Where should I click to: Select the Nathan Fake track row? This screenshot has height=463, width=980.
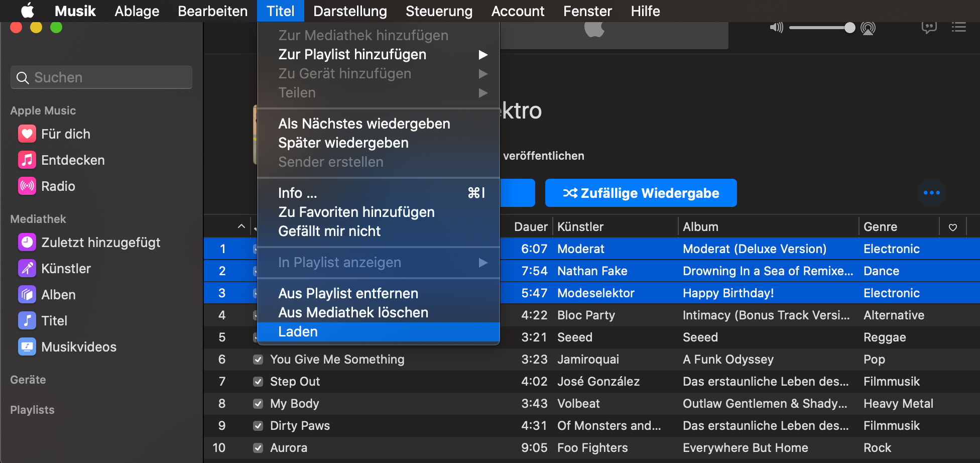pos(592,271)
